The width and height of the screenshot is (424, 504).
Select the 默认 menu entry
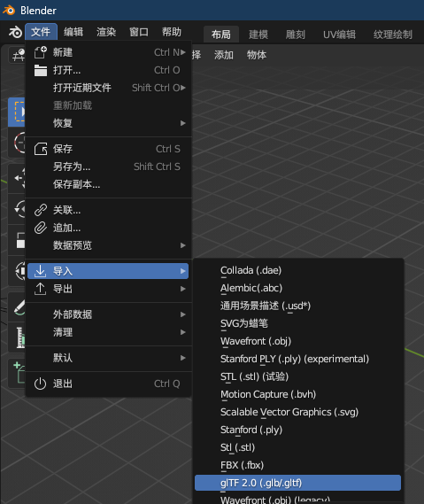click(108, 358)
